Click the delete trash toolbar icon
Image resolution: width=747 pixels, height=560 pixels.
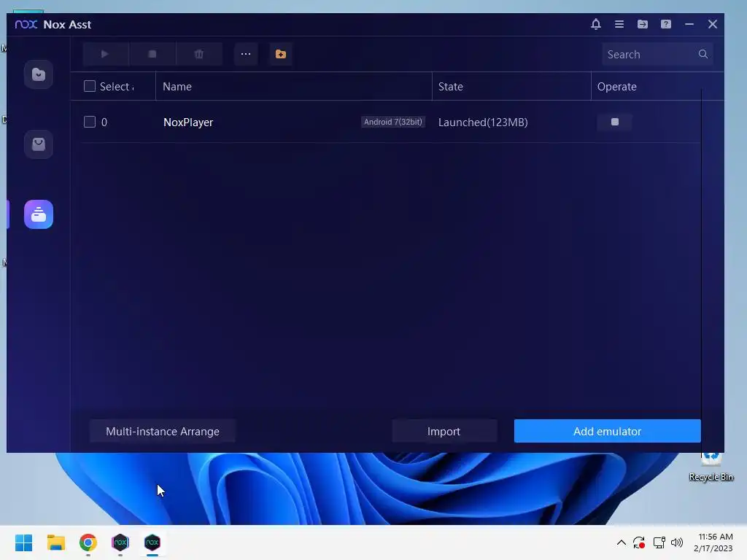199,54
